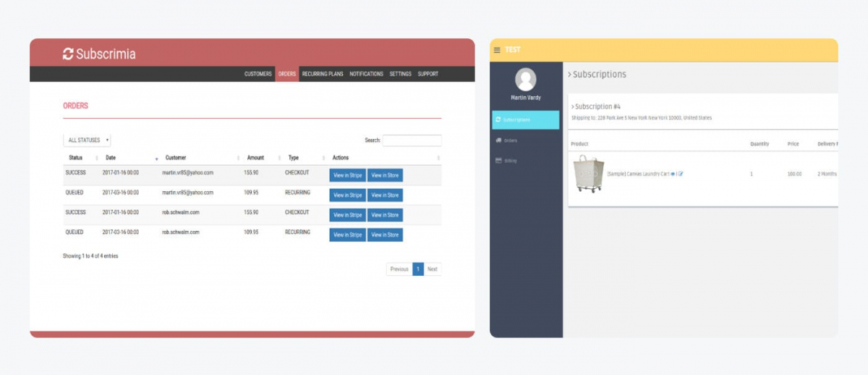Click the eye icon after Canvas Laundry Cart

coord(672,174)
